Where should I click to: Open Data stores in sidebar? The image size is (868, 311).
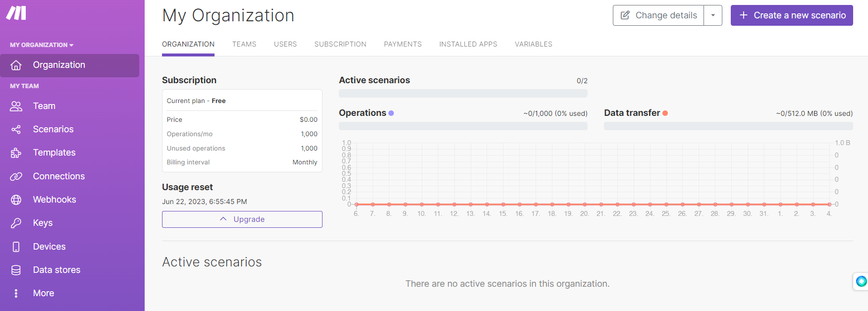pos(69,270)
